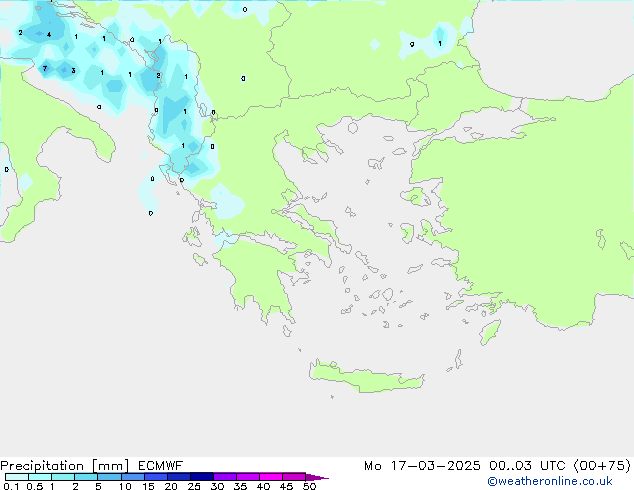Image resolution: width=634 pixels, height=490 pixels.
Task: Click the legend tick label '40'
Action: click(263, 486)
